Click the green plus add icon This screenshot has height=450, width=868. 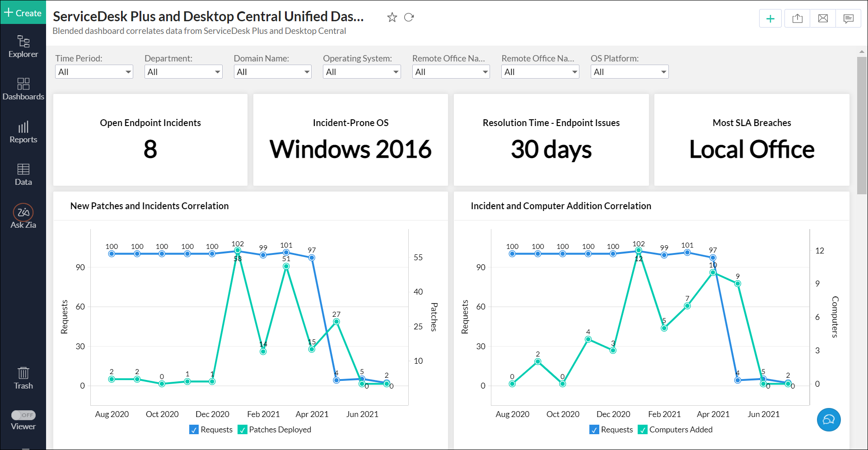click(x=770, y=19)
